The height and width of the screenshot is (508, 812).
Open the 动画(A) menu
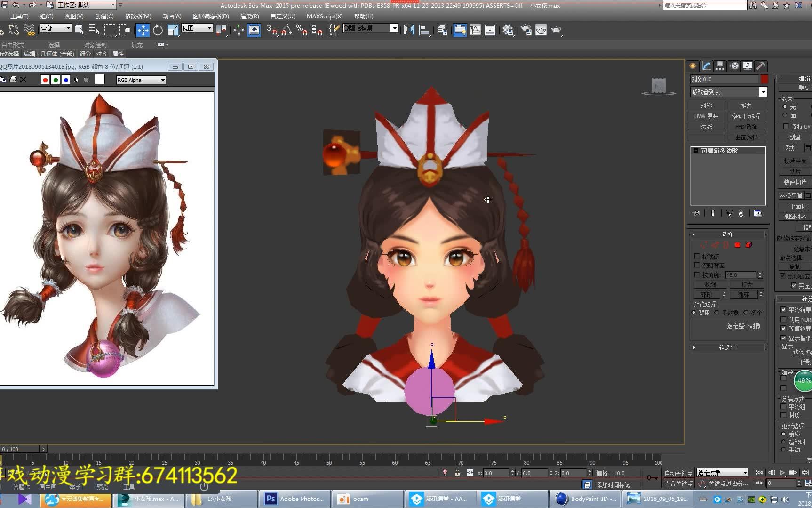coord(172,16)
